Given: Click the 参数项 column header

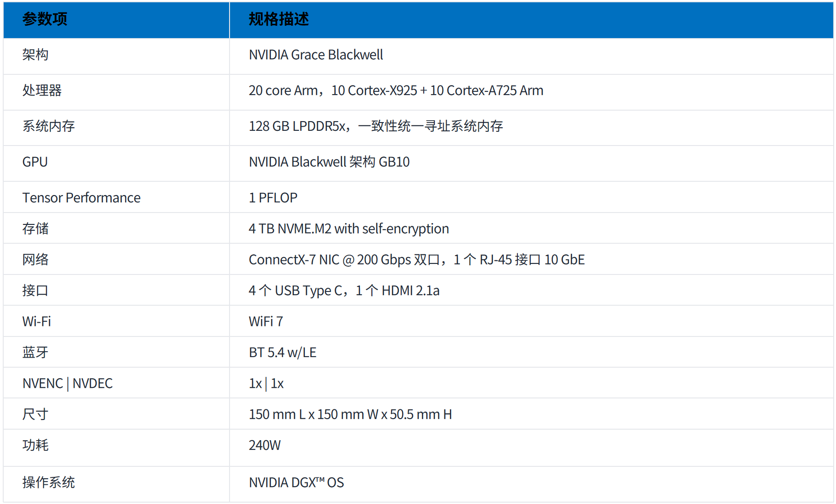Looking at the screenshot, I should pyautogui.click(x=45, y=19).
